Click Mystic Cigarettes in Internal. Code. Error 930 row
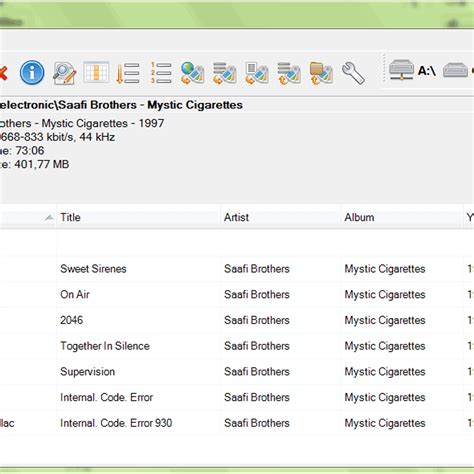Screen dimensions: 474x474 pyautogui.click(x=385, y=423)
